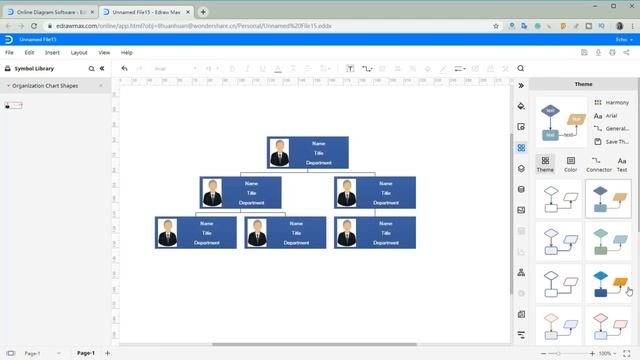Select the Theme tab in Theme panel
This screenshot has width=640, height=360.
pyautogui.click(x=545, y=164)
